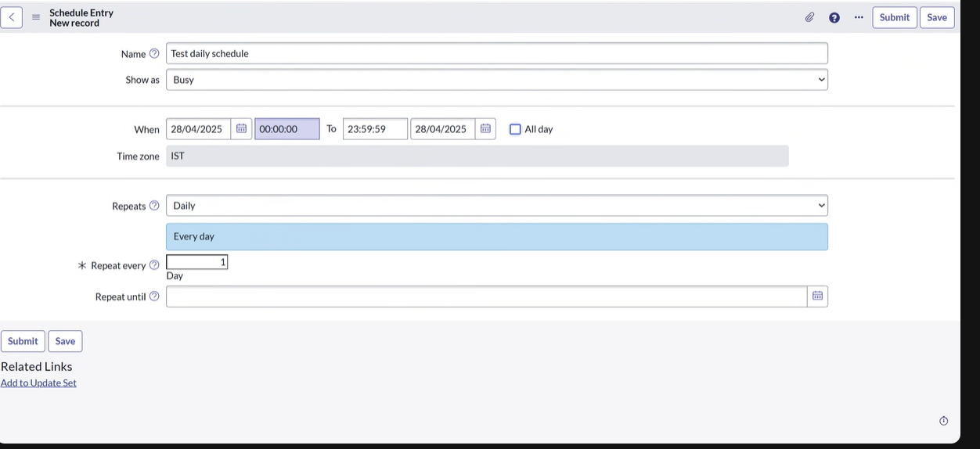The height and width of the screenshot is (449, 980).
Task: Click the bottom Save button
Action: click(65, 341)
